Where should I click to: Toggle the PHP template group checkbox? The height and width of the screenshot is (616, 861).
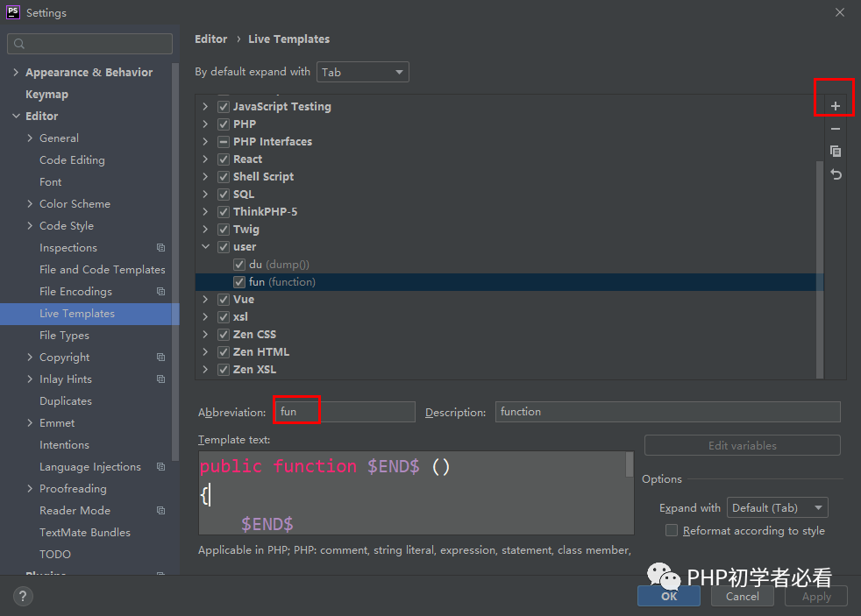pos(224,124)
